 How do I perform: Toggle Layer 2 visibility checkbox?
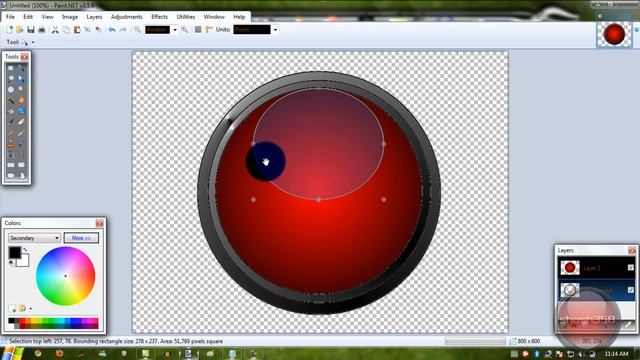click(631, 267)
